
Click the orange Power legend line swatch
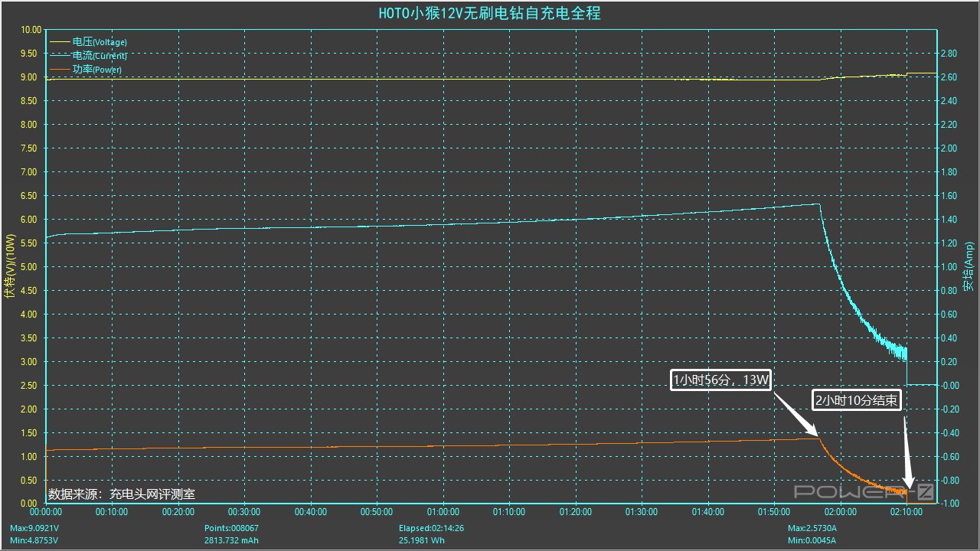pyautogui.click(x=60, y=70)
